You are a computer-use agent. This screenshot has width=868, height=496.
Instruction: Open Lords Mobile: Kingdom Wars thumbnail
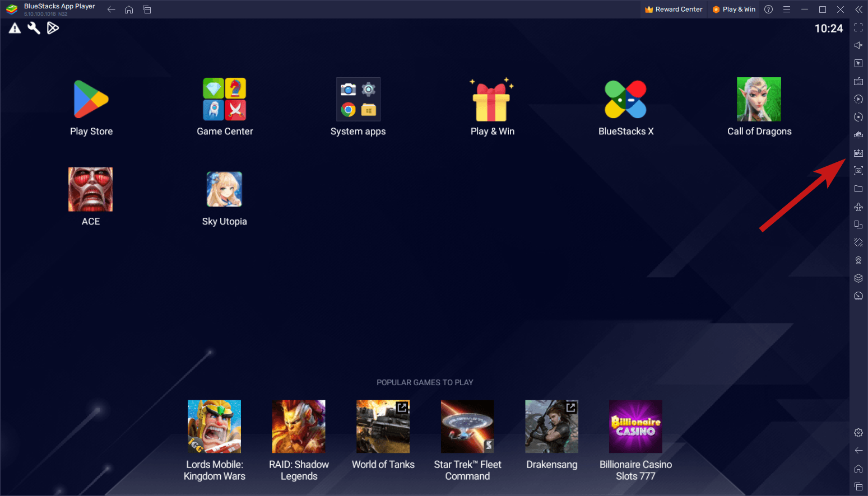[214, 426]
